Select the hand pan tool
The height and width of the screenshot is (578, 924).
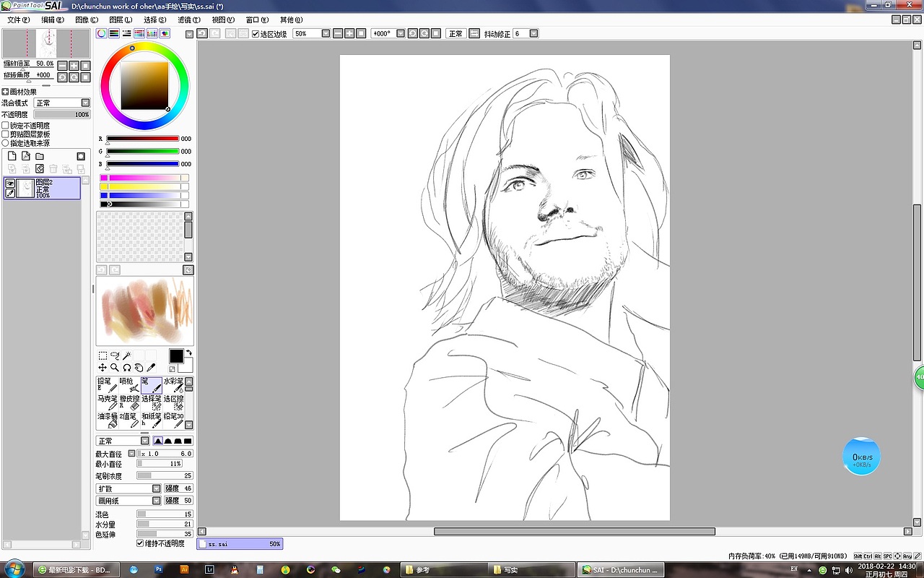coord(139,367)
